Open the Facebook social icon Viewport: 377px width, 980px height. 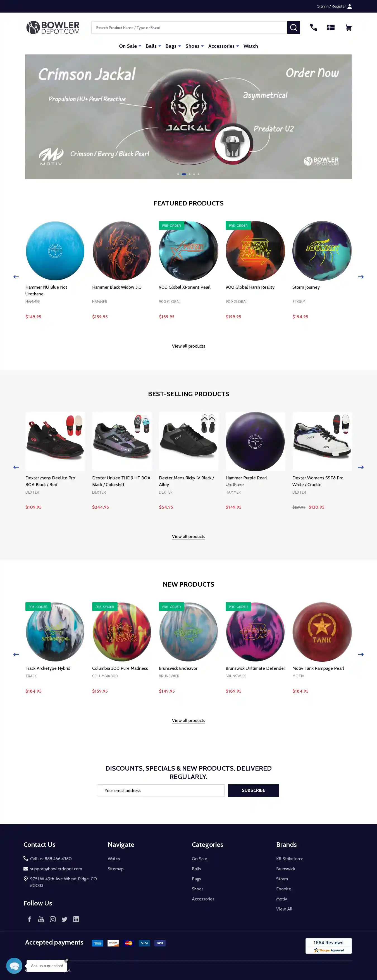click(29, 919)
